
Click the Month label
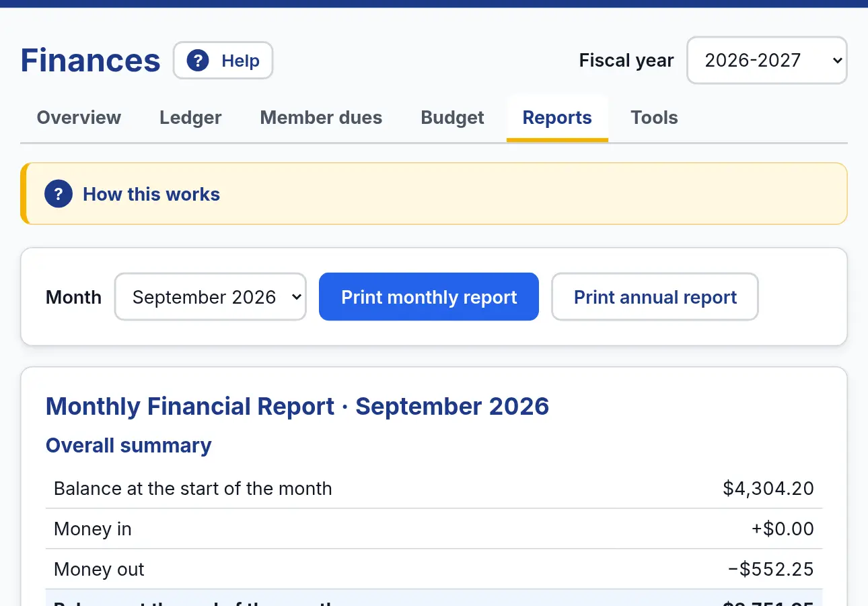pyautogui.click(x=74, y=297)
